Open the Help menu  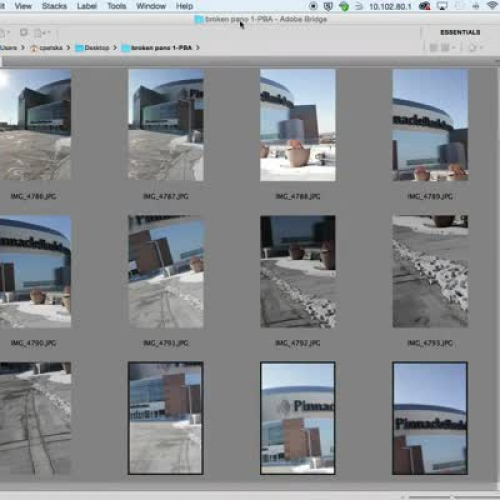(x=184, y=6)
